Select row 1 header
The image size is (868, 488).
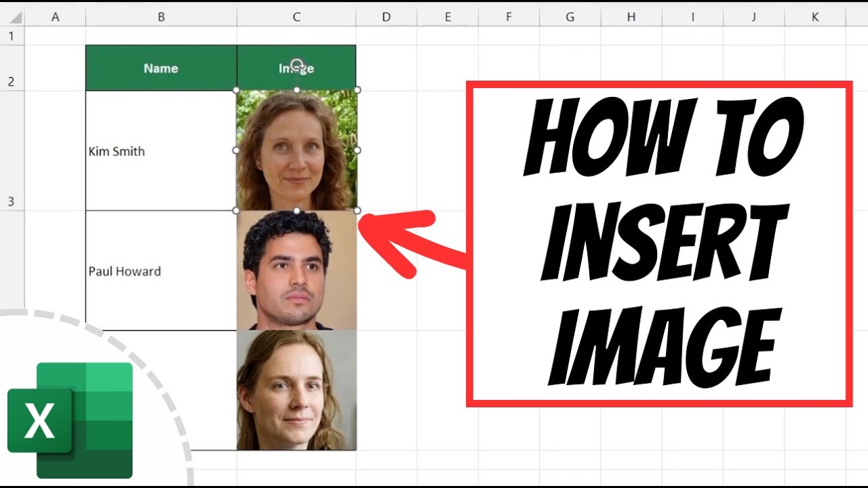(x=12, y=35)
